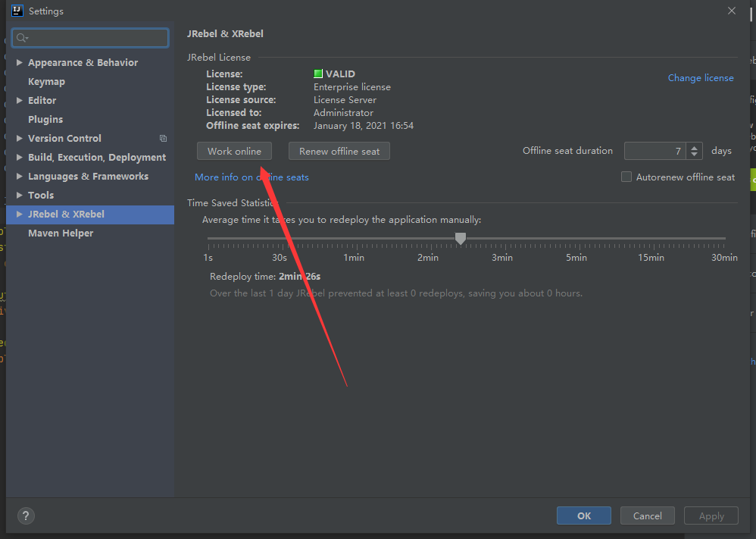
Task: Click the green VALID license status indicator
Action: (317, 74)
